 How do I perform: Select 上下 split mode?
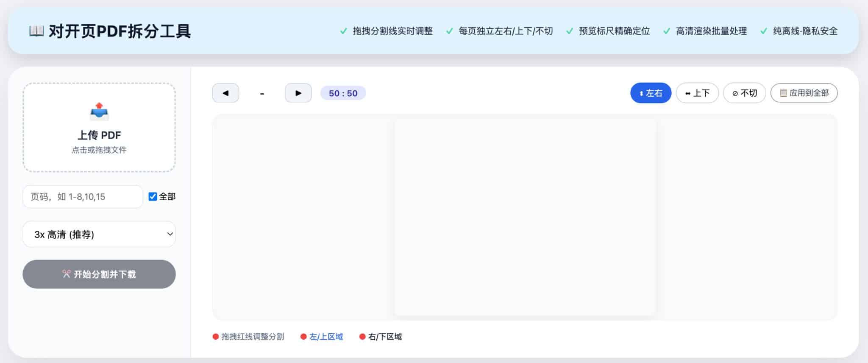pos(697,93)
